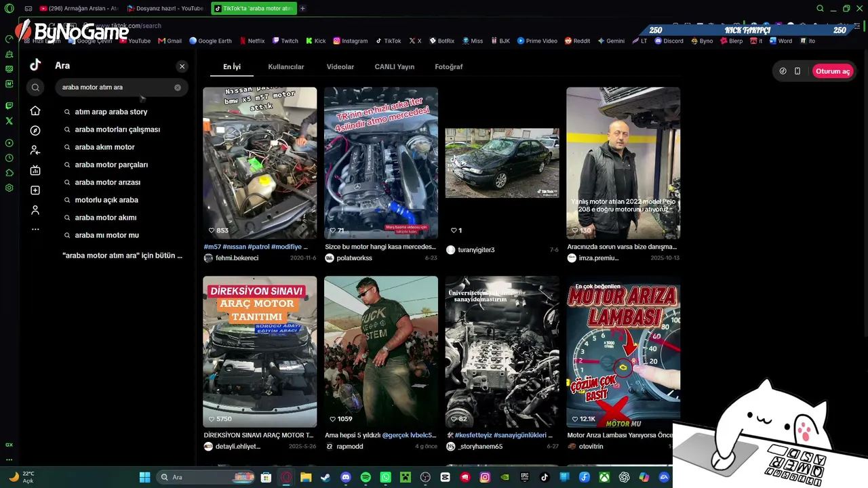Screen dimensions: 868x488
Task: Open the turanyigiter3 profile link
Action: coord(476,250)
